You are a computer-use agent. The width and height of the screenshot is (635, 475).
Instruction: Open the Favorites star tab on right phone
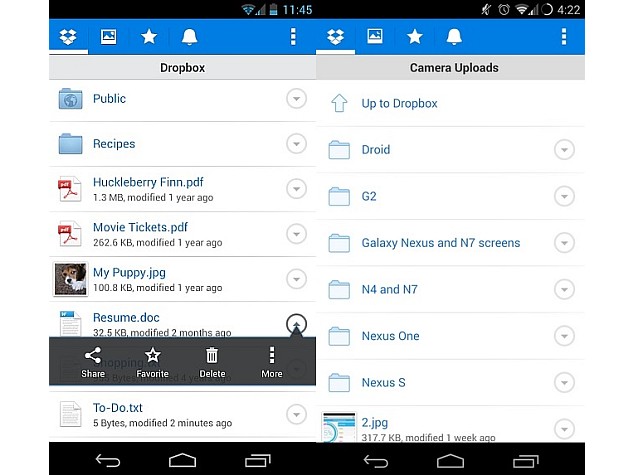pos(415,37)
